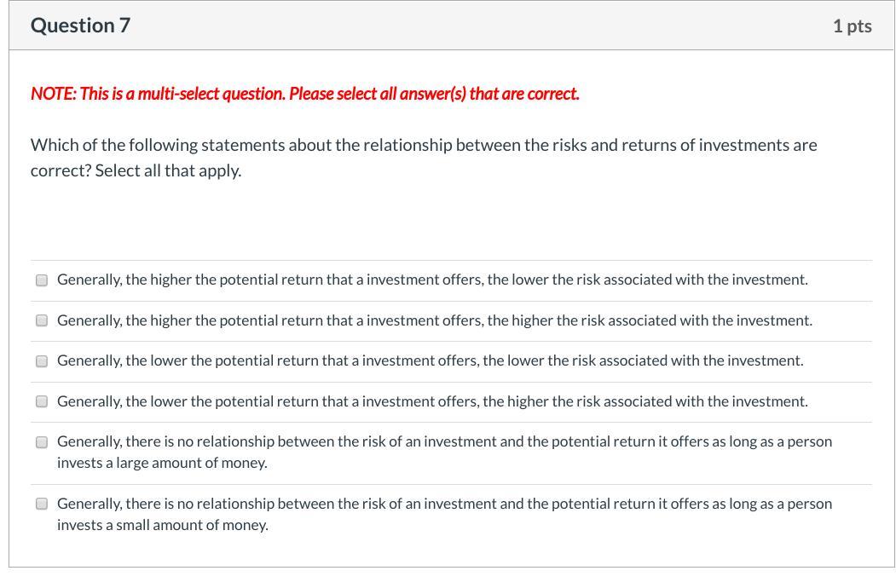Screen dimensions: 896x588
Task: Tick checkbox for lower return, lower risk
Action: click(42, 361)
